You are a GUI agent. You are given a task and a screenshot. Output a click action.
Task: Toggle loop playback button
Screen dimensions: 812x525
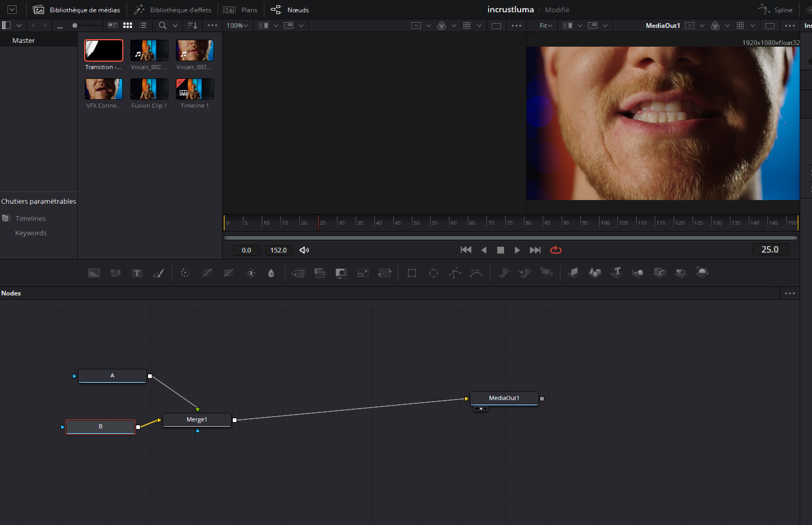tap(556, 250)
